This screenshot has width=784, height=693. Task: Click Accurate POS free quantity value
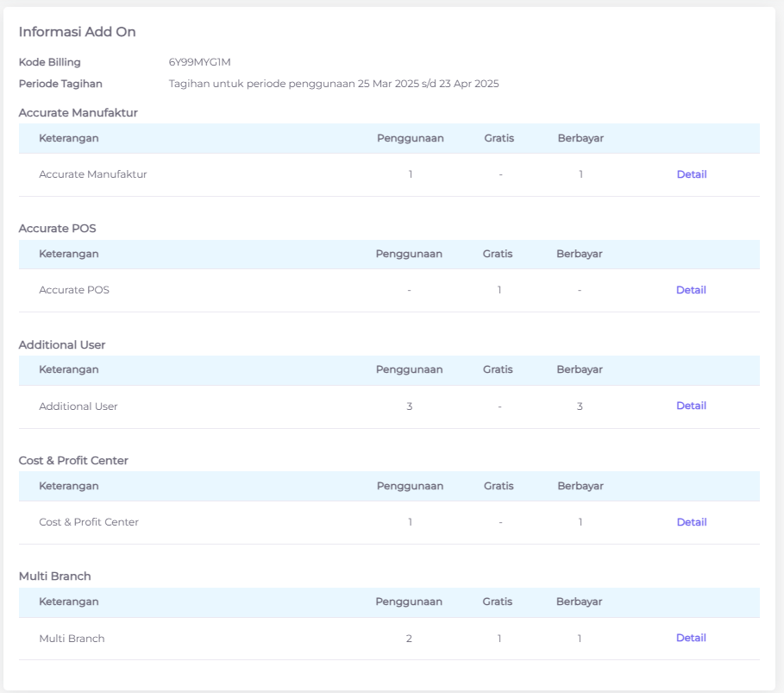point(499,290)
